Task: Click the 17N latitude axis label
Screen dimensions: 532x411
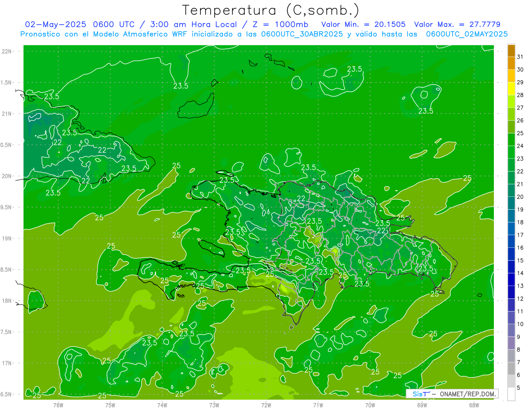Action: pos(8,363)
